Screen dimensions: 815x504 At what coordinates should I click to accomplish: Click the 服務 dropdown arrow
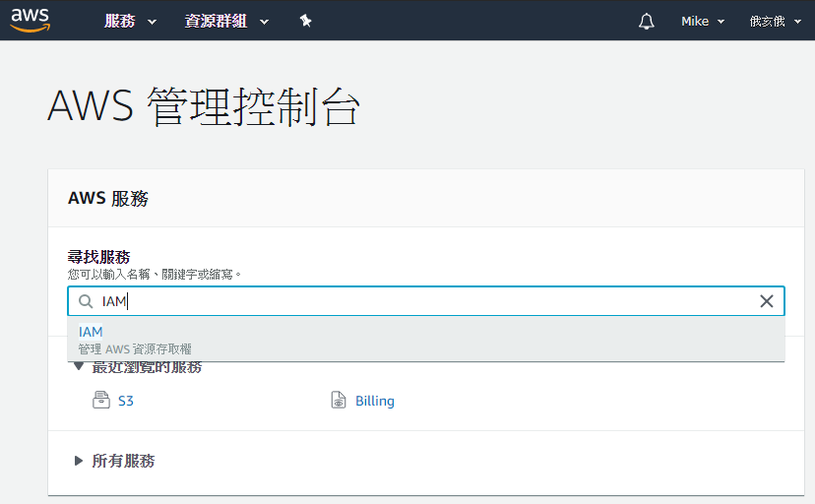(152, 22)
